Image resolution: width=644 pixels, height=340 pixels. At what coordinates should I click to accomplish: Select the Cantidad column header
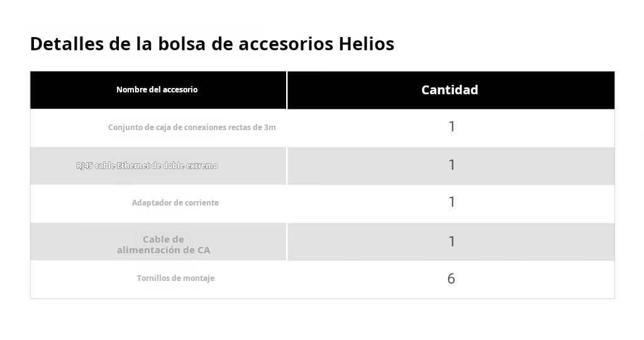tap(451, 90)
